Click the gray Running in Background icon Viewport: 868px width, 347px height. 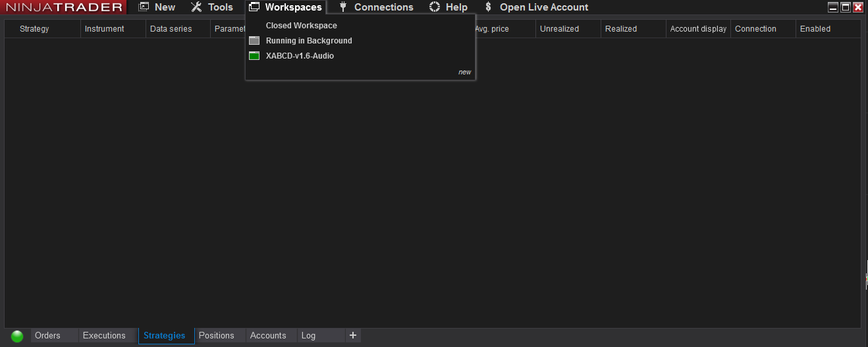pos(254,41)
